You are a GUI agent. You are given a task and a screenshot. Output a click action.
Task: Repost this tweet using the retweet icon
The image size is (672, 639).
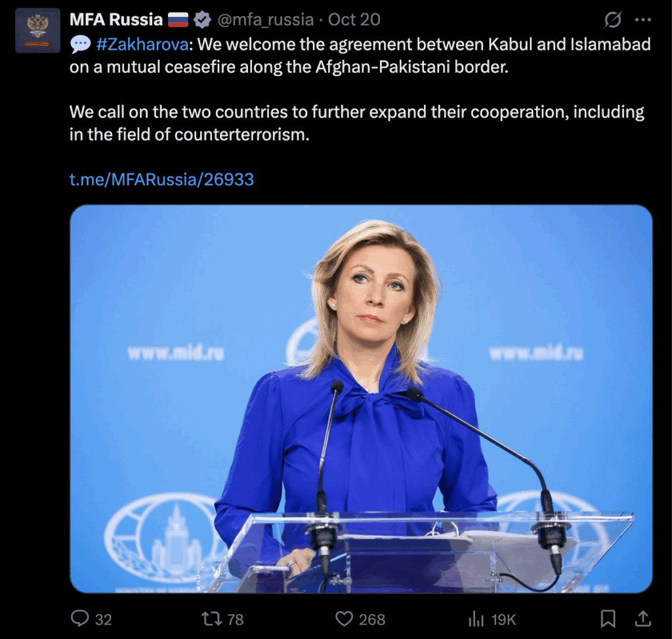coord(212,619)
